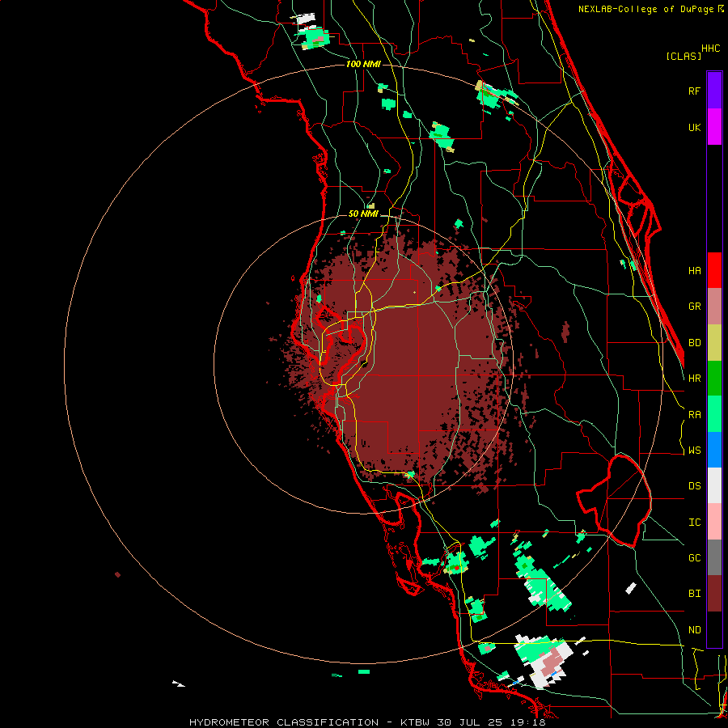Click the HA red legend swatch
This screenshot has width=728, height=728.
(x=714, y=270)
